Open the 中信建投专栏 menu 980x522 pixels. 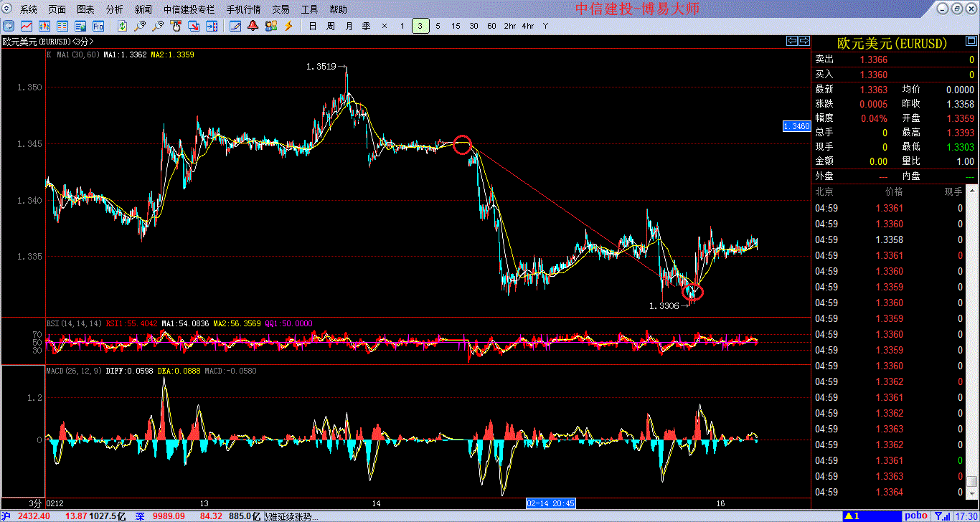pos(189,9)
